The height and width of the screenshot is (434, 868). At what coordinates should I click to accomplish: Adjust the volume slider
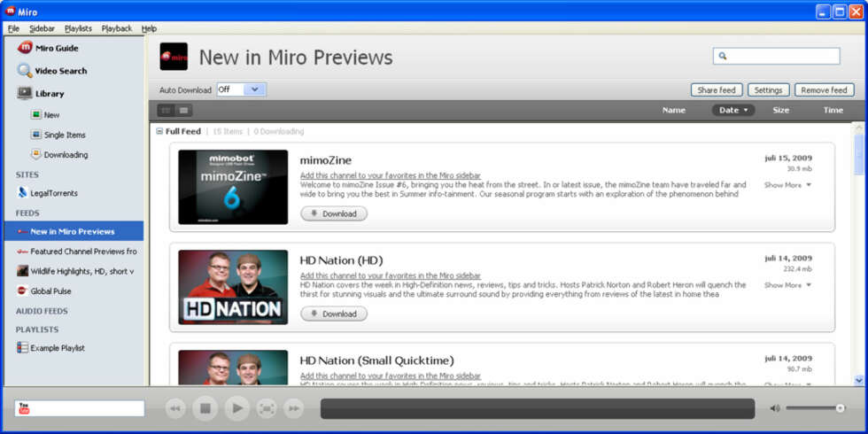pos(816,408)
